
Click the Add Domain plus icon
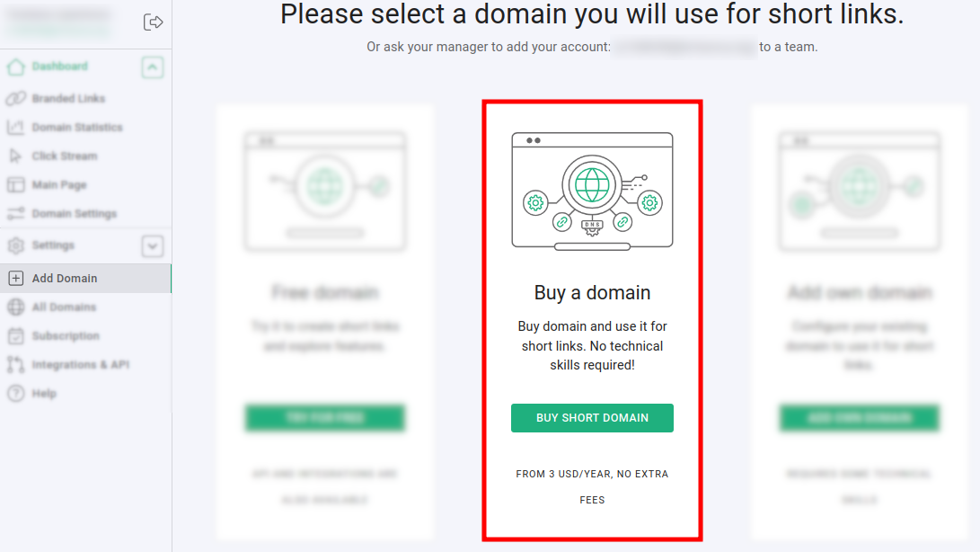coord(15,279)
